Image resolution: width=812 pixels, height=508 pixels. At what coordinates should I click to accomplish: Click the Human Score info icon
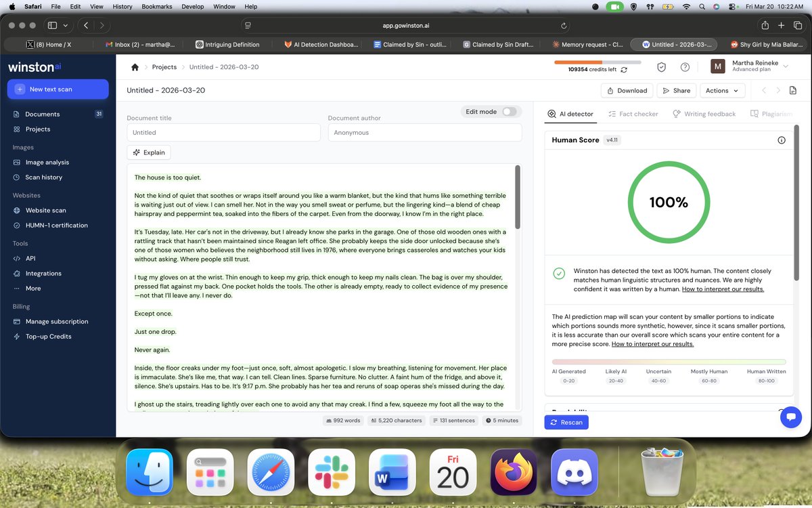pyautogui.click(x=782, y=140)
